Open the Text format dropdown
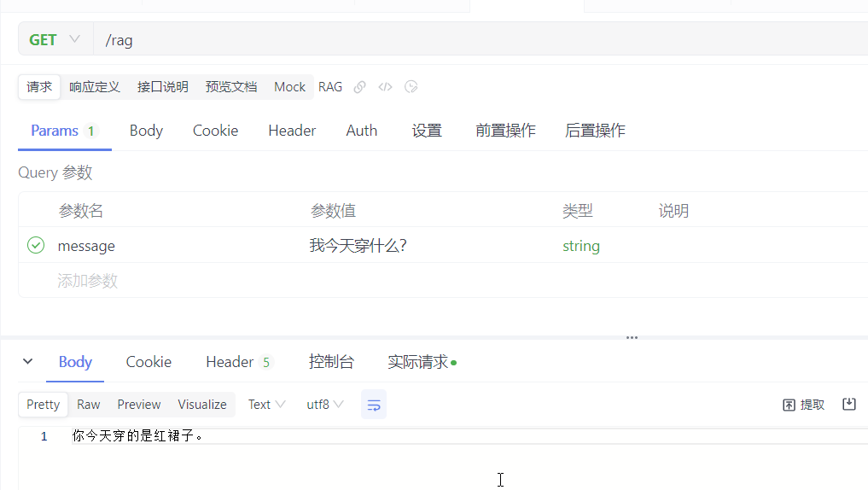 click(266, 405)
